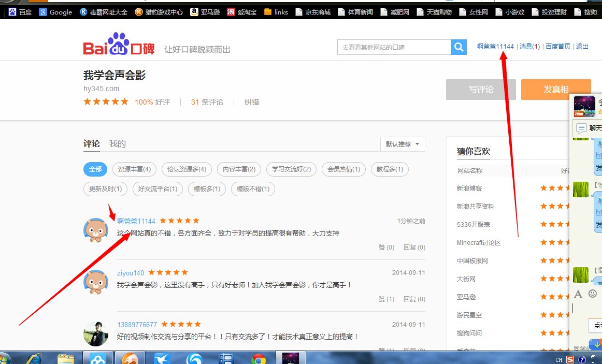Expand the 默认推荐 sort dropdown
The image size is (602, 364).
(403, 144)
